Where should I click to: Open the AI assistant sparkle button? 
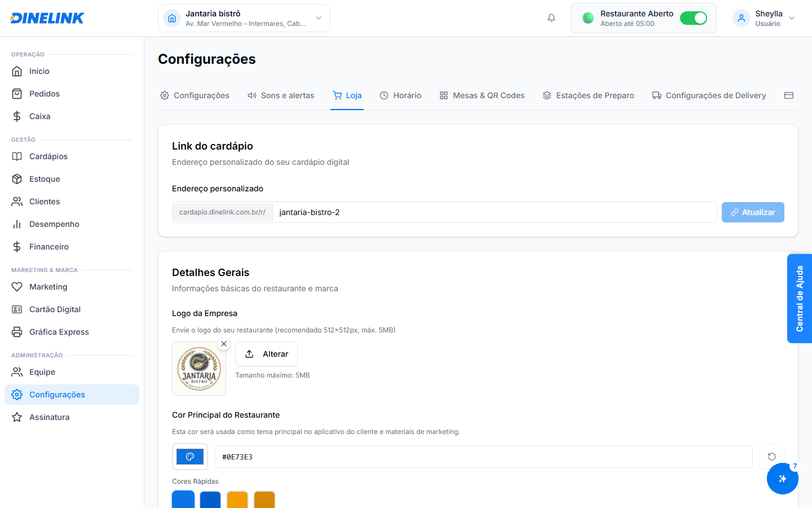(x=783, y=479)
